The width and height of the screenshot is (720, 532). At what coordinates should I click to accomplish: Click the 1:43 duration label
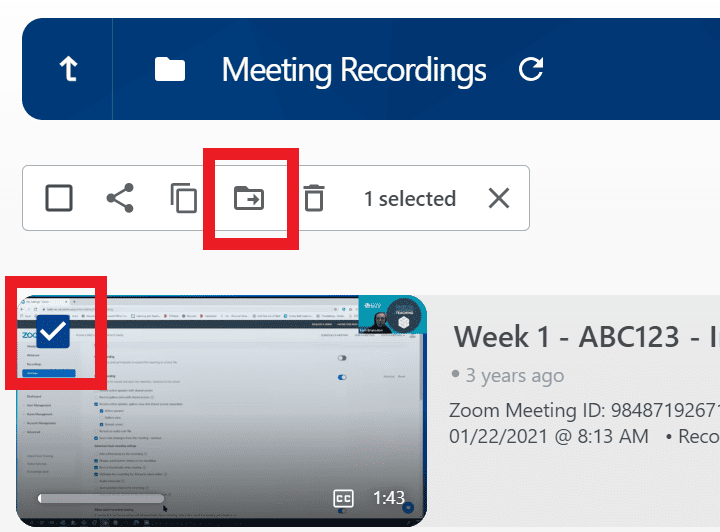click(389, 498)
